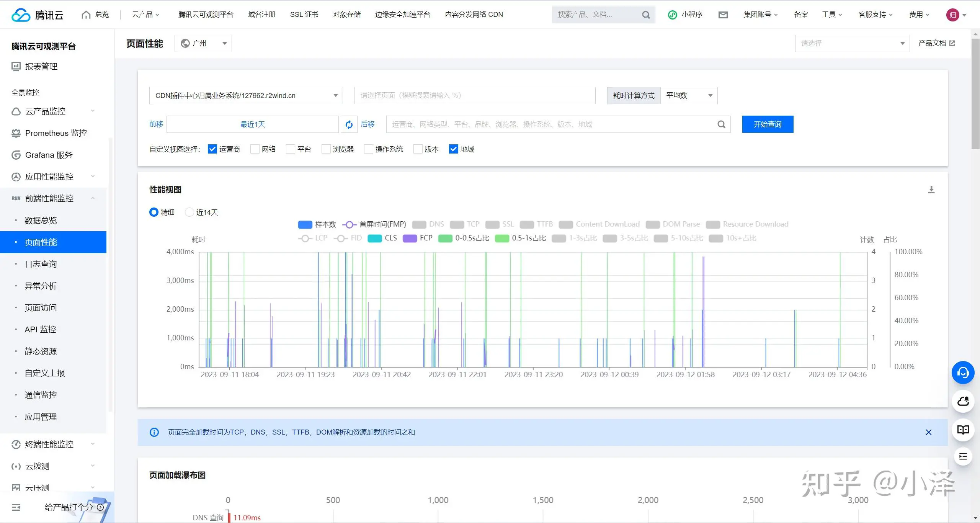Download the performance chart
The width and height of the screenshot is (980, 523).
point(931,190)
